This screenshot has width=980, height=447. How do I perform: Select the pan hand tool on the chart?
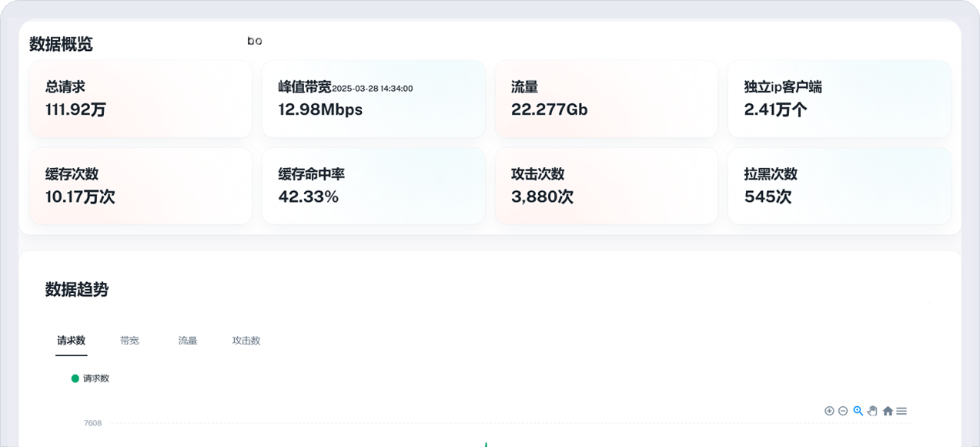tap(871, 411)
